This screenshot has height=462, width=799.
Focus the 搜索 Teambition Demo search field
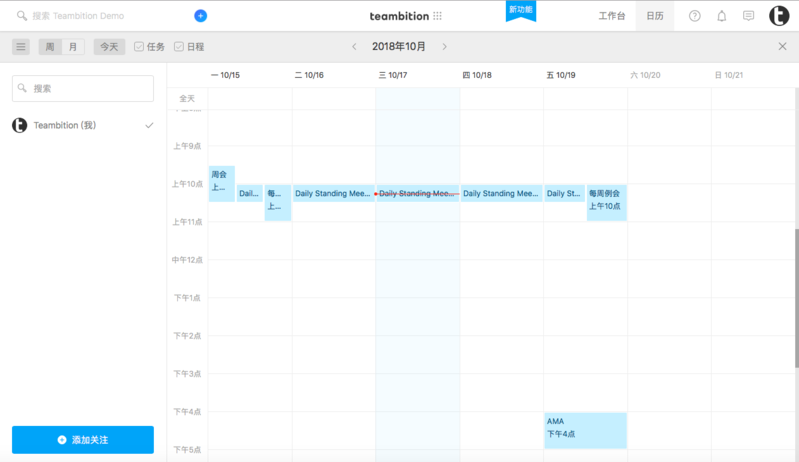[79, 16]
